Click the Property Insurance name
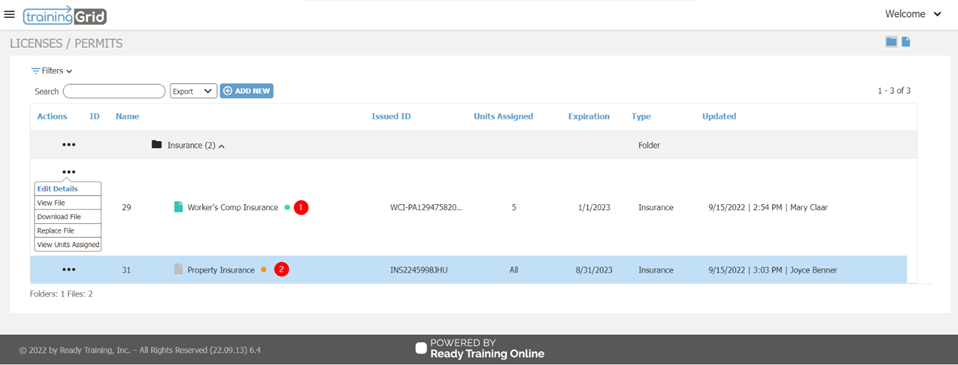 [x=221, y=270]
